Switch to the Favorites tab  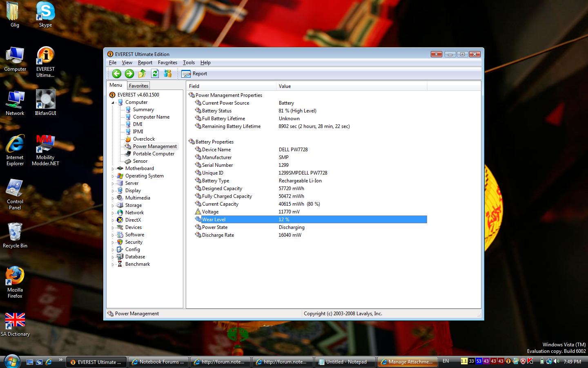click(x=138, y=86)
